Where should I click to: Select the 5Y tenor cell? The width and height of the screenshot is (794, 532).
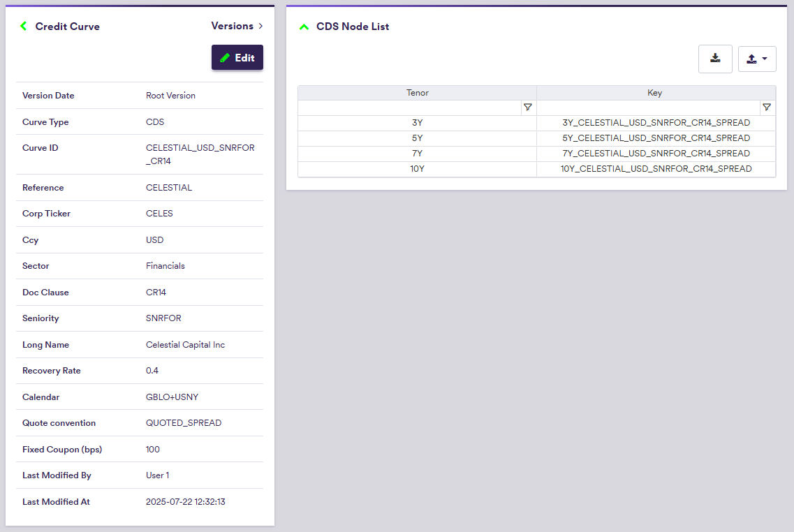tap(417, 138)
